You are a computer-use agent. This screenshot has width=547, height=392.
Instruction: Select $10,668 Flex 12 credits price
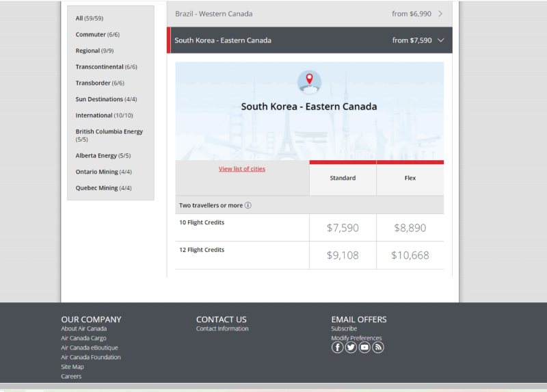pos(410,255)
